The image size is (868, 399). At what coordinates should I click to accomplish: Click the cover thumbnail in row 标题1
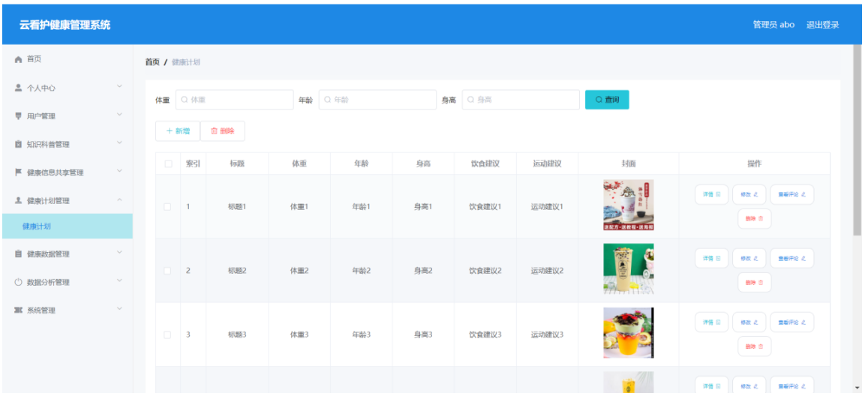coord(628,205)
